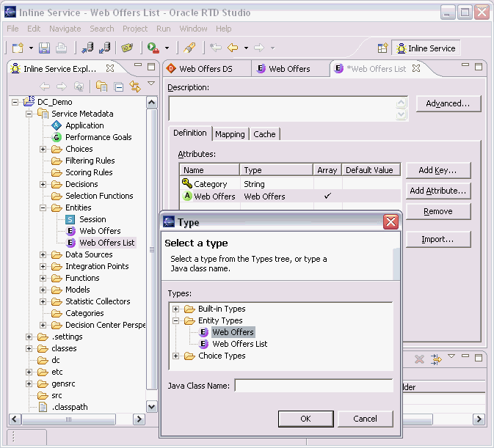This screenshot has width=494, height=448.
Task: Close the Type dialog with red X
Action: coord(391,221)
